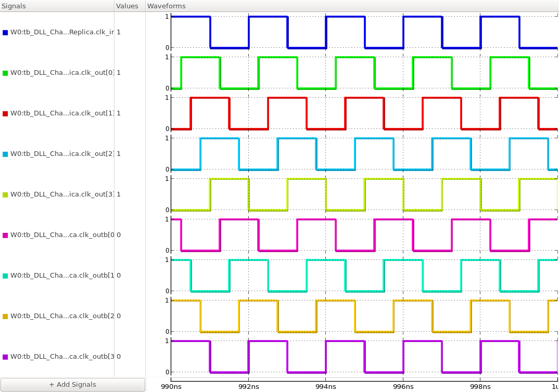
Task: Click the value 0 next to clk_outb[3]
Action: [x=118, y=356]
